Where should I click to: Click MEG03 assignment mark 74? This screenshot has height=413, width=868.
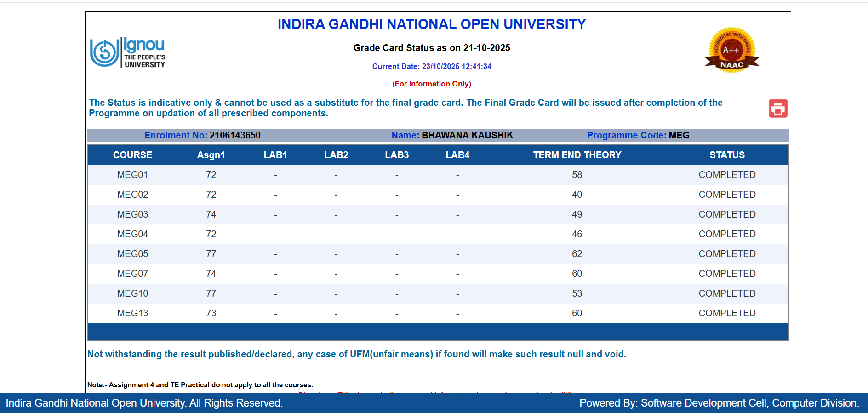(x=211, y=214)
